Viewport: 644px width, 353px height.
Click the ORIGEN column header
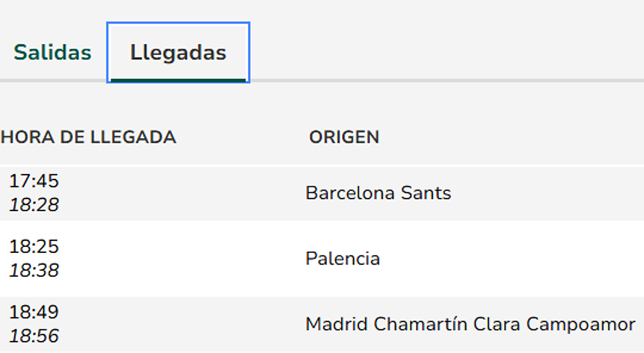pyautogui.click(x=344, y=137)
